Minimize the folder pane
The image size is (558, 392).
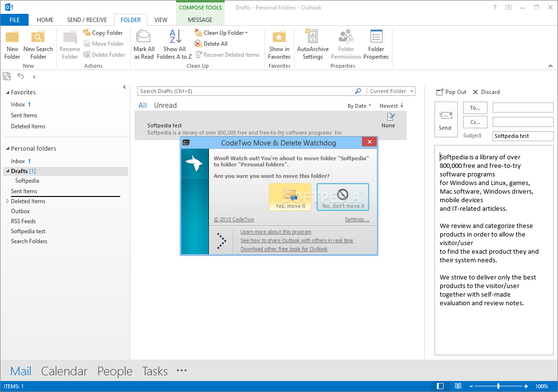pyautogui.click(x=124, y=87)
